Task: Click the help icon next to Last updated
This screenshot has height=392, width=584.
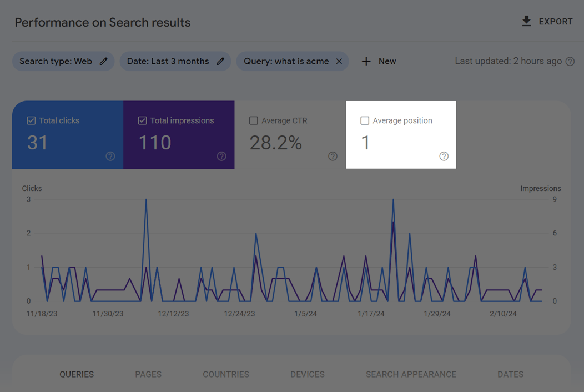Action: [x=570, y=61]
